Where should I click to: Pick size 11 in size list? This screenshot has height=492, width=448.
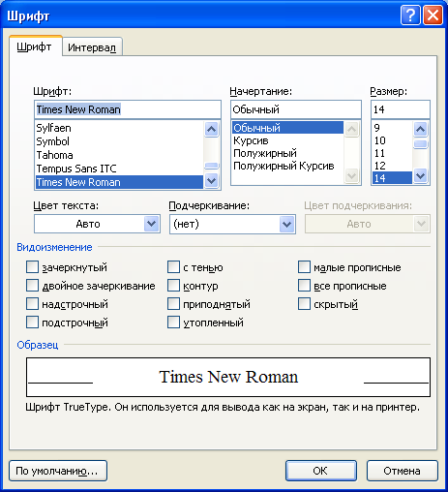392,153
